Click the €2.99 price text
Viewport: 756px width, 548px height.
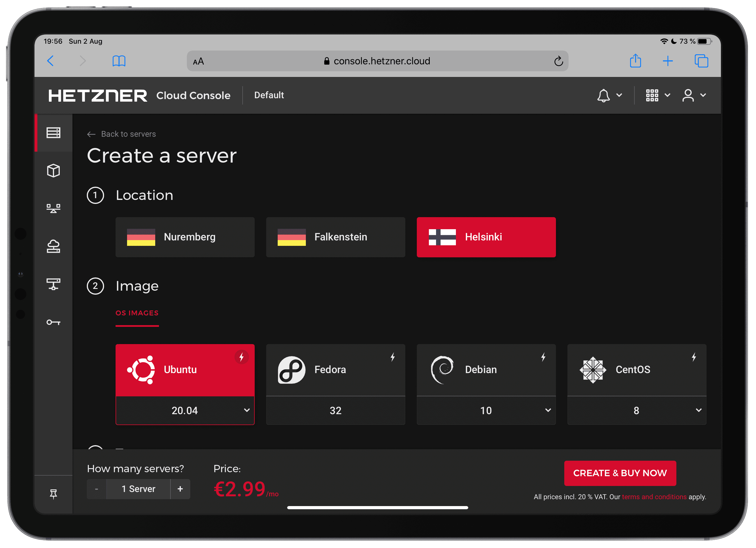click(x=240, y=489)
